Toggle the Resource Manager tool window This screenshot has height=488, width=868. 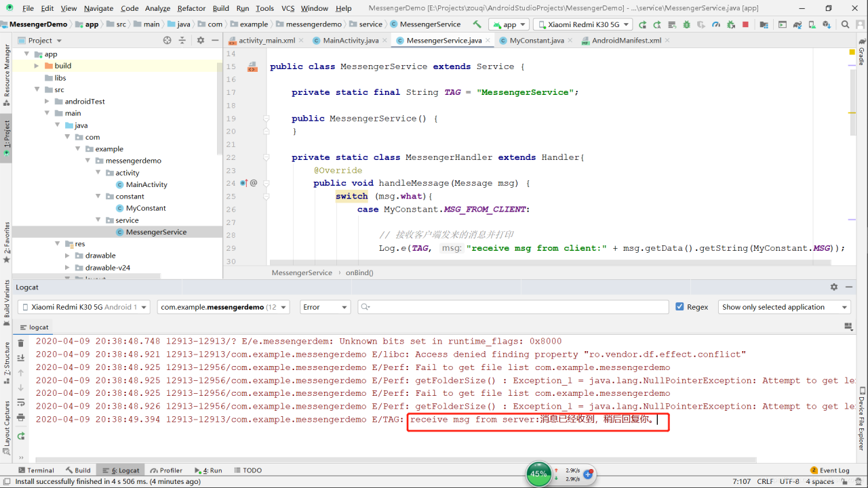[6, 75]
